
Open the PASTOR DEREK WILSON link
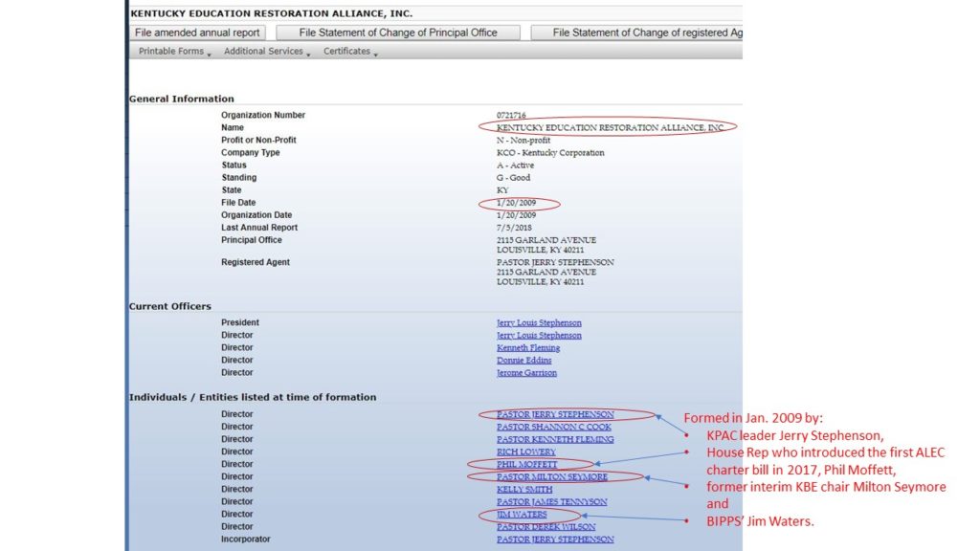[x=546, y=527]
